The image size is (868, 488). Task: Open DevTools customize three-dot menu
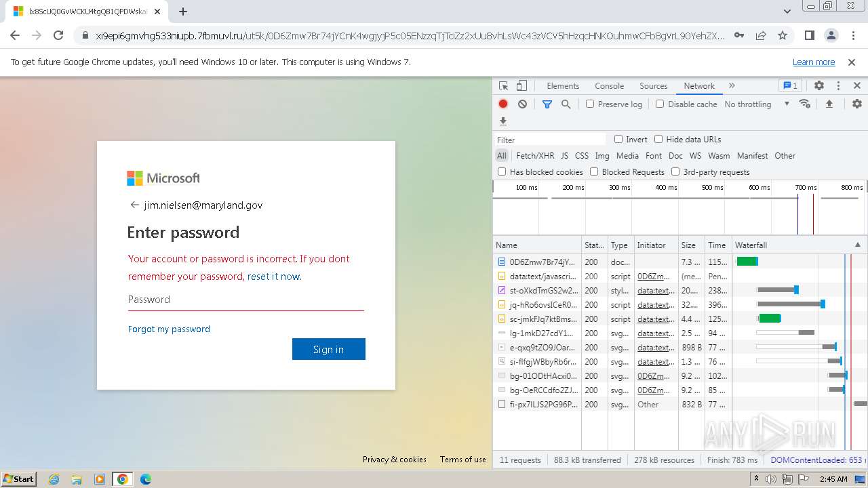point(838,86)
